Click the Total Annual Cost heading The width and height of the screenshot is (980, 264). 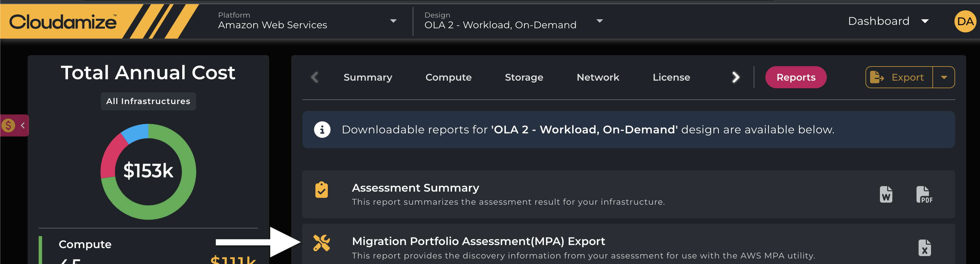[148, 72]
